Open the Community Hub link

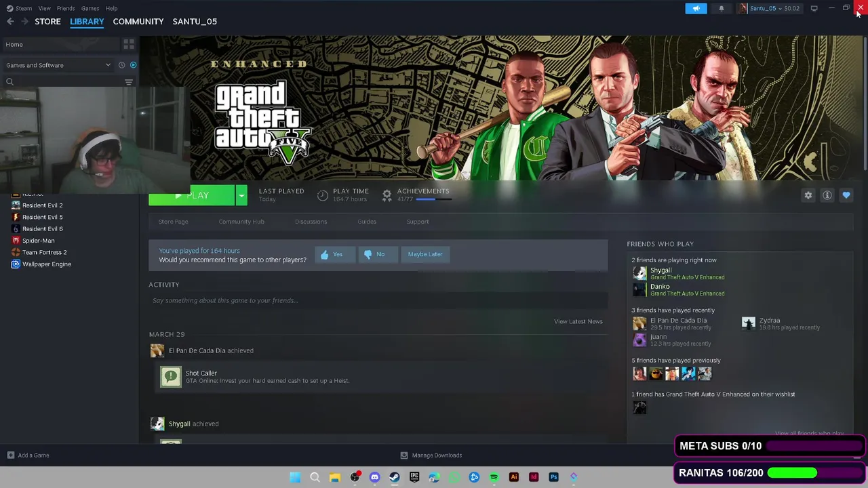241,222
